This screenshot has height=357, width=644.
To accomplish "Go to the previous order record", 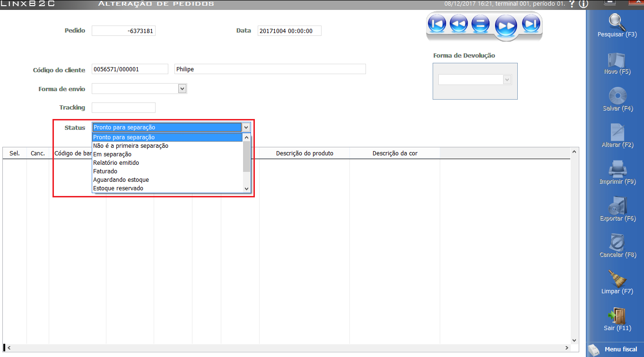I will click(459, 23).
